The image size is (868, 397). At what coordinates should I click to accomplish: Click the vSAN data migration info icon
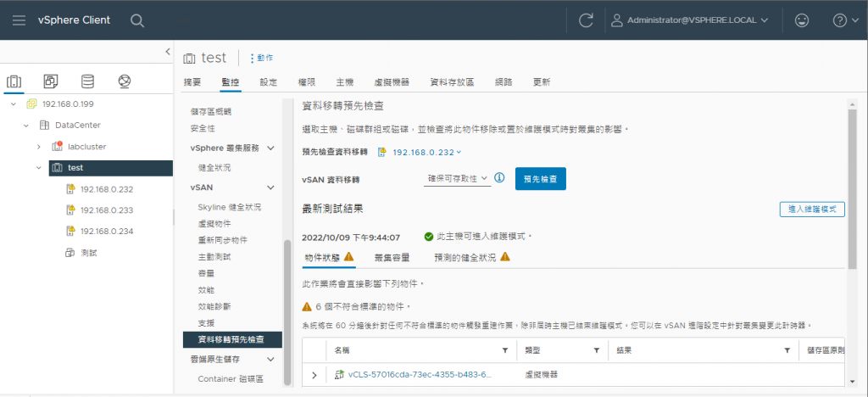point(499,178)
